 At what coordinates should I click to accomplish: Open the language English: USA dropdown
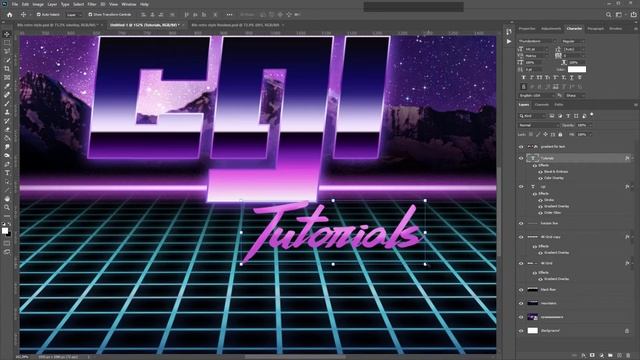(x=537, y=96)
